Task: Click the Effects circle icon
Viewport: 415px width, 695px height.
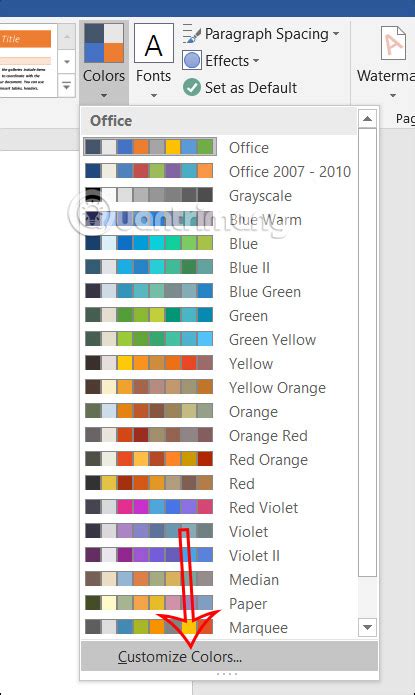Action: point(192,61)
